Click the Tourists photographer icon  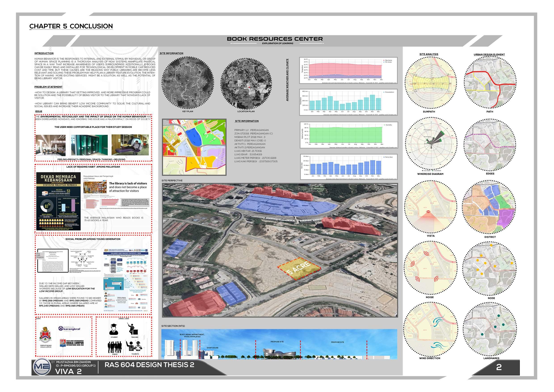pos(134,347)
